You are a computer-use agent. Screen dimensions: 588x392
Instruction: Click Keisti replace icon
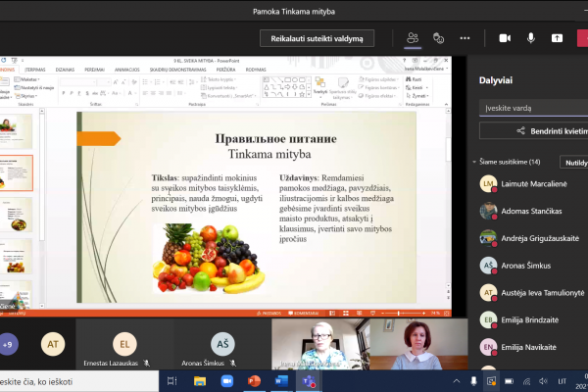click(x=416, y=88)
